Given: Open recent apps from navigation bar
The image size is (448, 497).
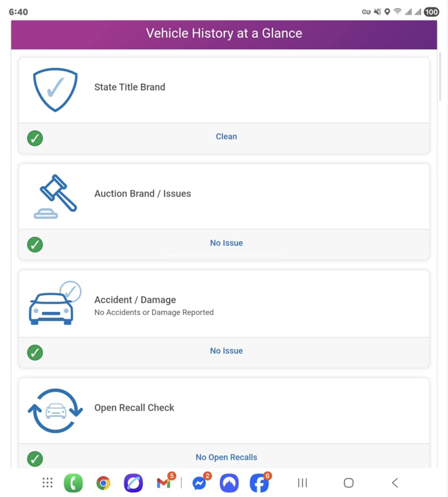Looking at the screenshot, I should click(x=302, y=483).
